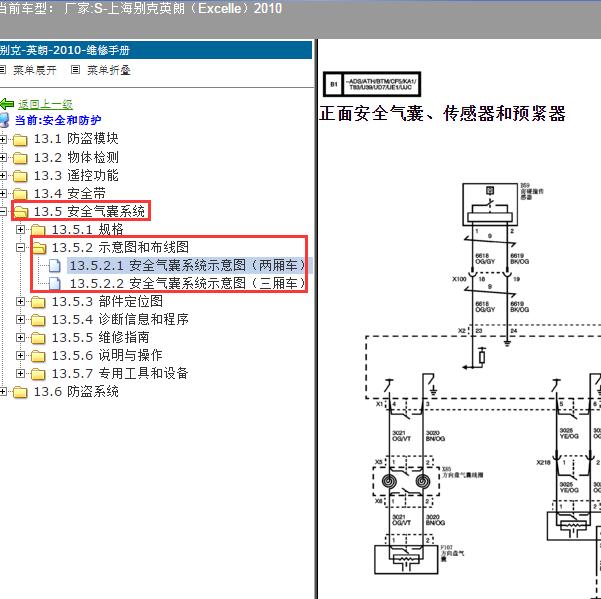Expand the 13.5.6 说明与操作 node

[x=20, y=356]
